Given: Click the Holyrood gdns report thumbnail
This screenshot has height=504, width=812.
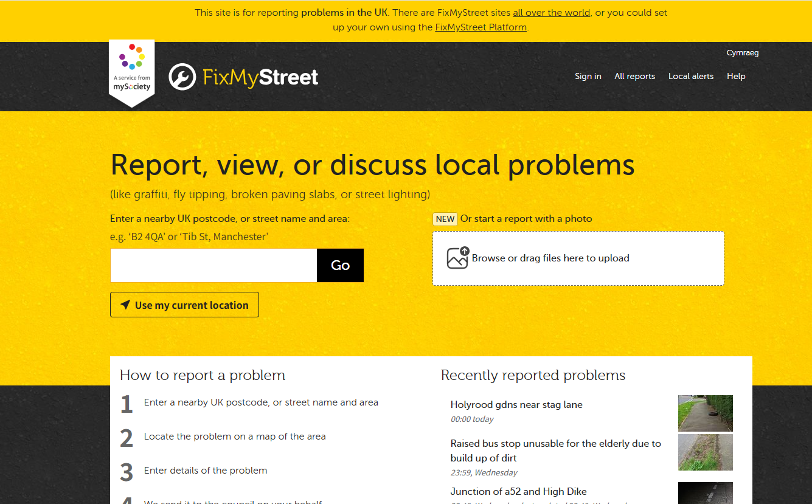Looking at the screenshot, I should [x=705, y=413].
